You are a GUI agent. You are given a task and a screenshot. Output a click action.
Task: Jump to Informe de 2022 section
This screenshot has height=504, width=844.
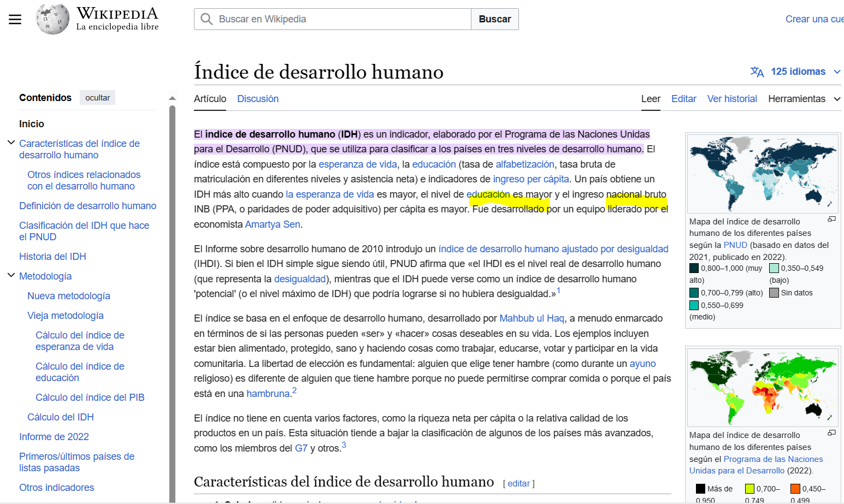pyautogui.click(x=54, y=437)
